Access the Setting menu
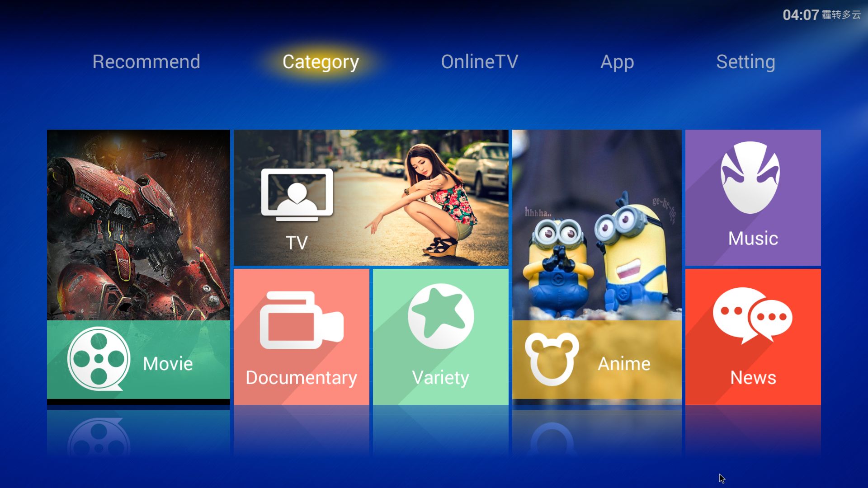Image resolution: width=868 pixels, height=488 pixels. (x=746, y=61)
